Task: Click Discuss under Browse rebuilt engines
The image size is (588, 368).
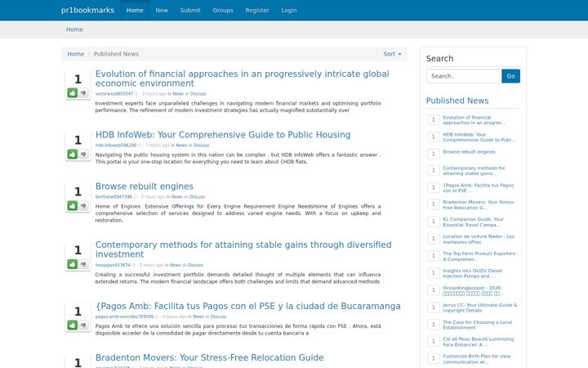Action: [197, 197]
